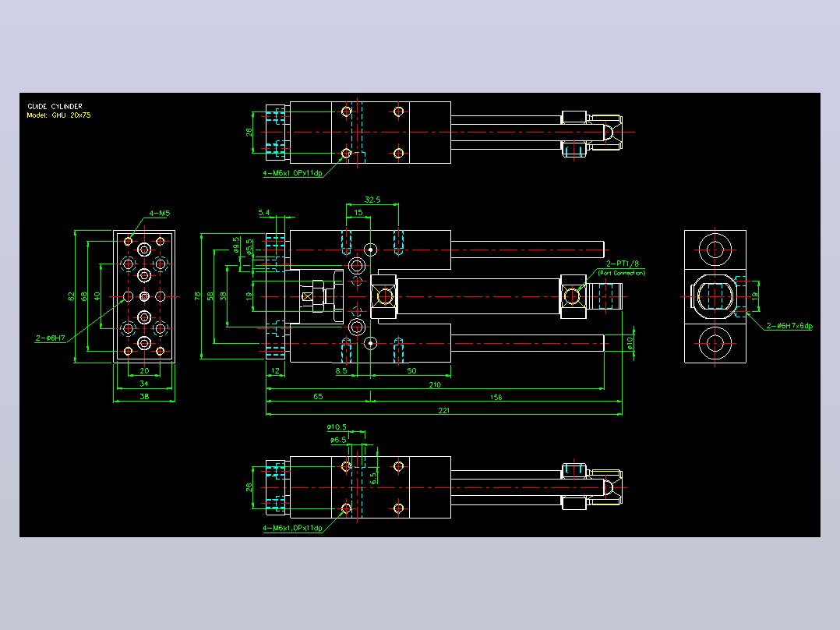Image resolution: width=840 pixels, height=630 pixels.
Task: Pick the 'φ6.5' hole diameter dimension
Action: pyautogui.click(x=338, y=440)
